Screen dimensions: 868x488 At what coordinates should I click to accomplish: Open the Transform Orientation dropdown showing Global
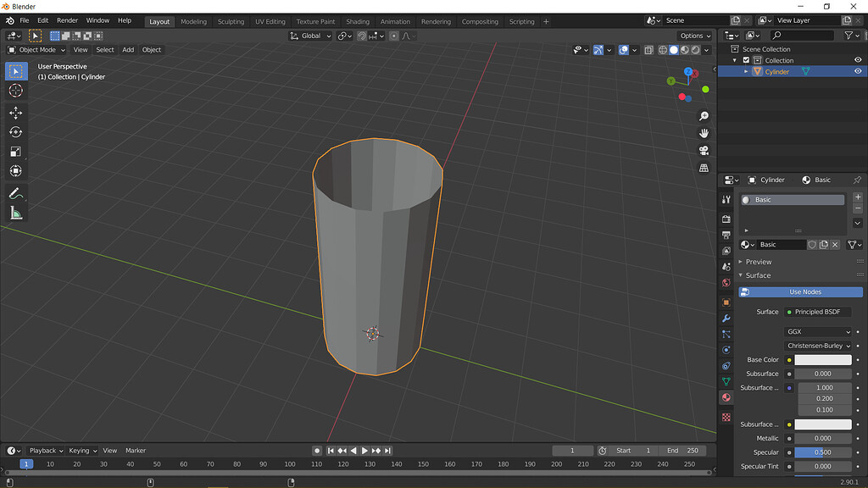(x=309, y=36)
